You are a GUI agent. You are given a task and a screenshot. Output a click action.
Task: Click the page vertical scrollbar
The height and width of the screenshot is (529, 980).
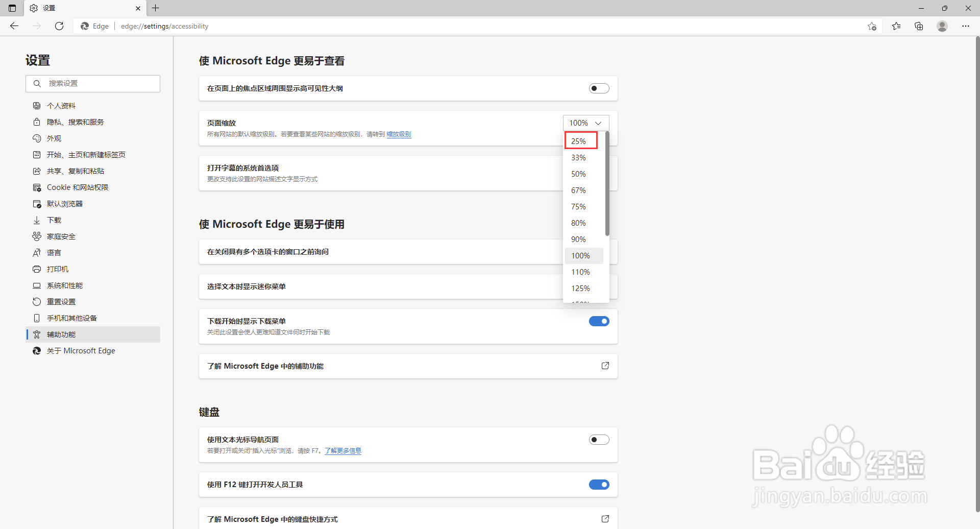(977, 274)
